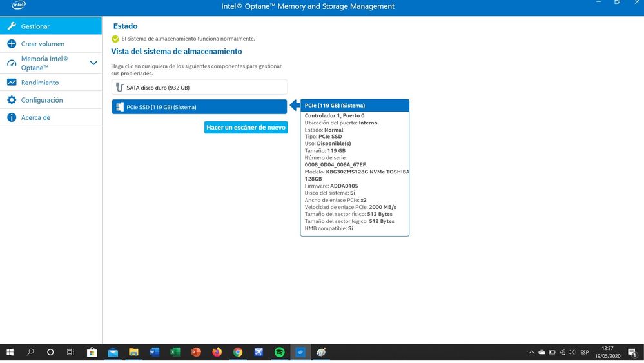Select SATA disco duro (932 GB)
The width and height of the screenshot is (644, 363).
(x=199, y=87)
